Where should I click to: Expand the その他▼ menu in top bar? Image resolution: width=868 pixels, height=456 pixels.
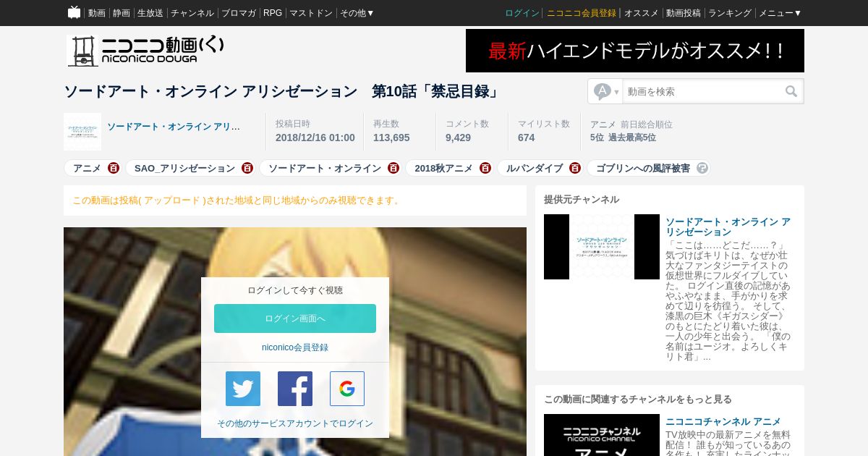pyautogui.click(x=357, y=13)
